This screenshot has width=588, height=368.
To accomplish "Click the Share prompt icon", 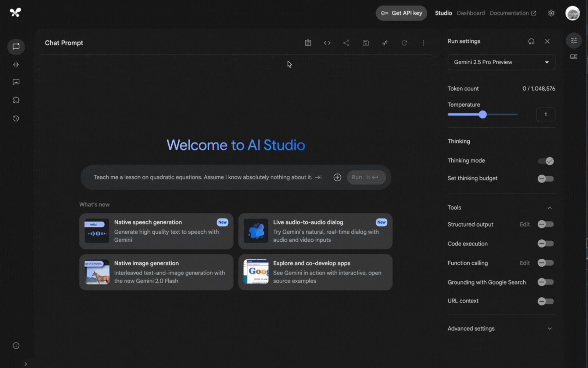I will [x=346, y=43].
